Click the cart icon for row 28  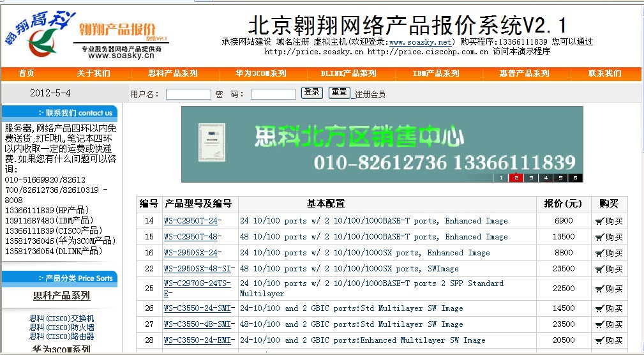coord(600,340)
